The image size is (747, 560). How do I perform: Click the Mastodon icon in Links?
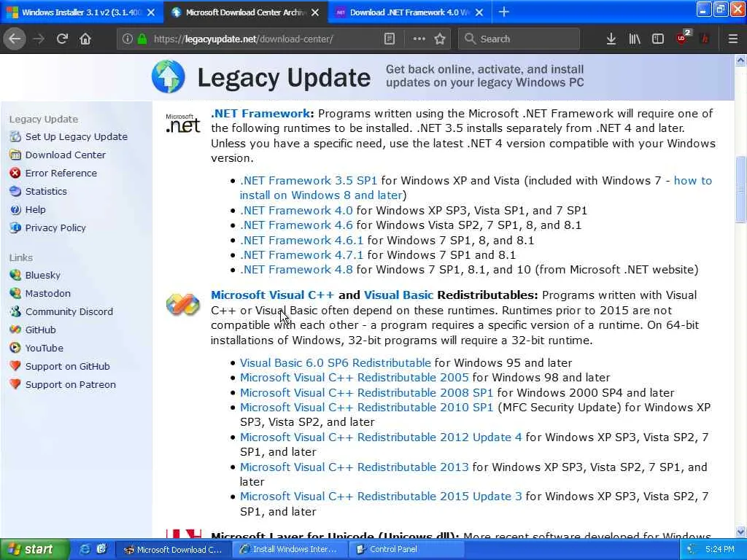pos(15,293)
